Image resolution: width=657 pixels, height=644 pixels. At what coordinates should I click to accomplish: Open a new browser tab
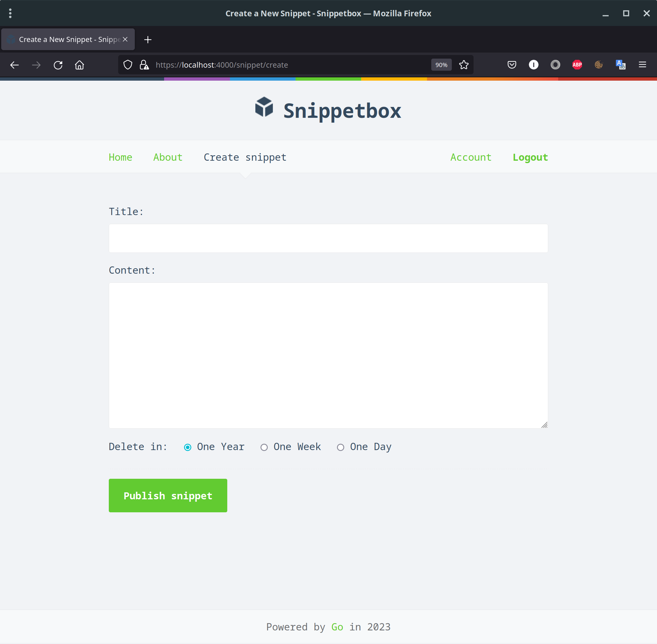(x=148, y=40)
